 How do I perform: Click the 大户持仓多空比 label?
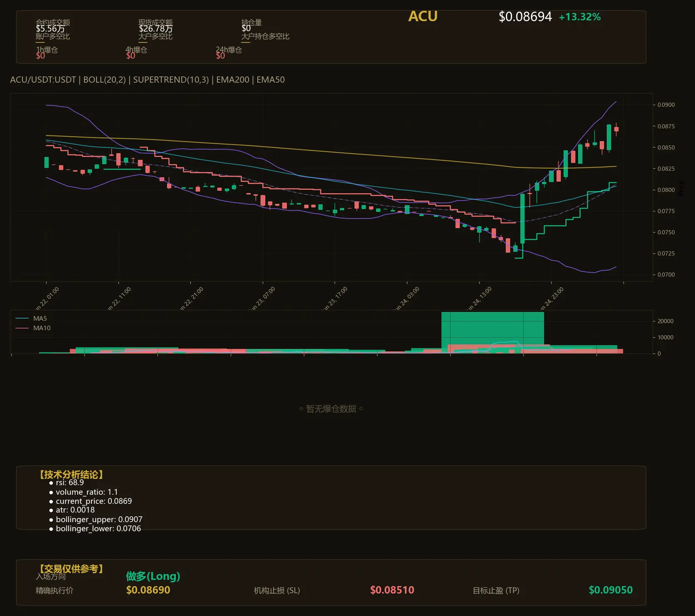[x=265, y=36]
